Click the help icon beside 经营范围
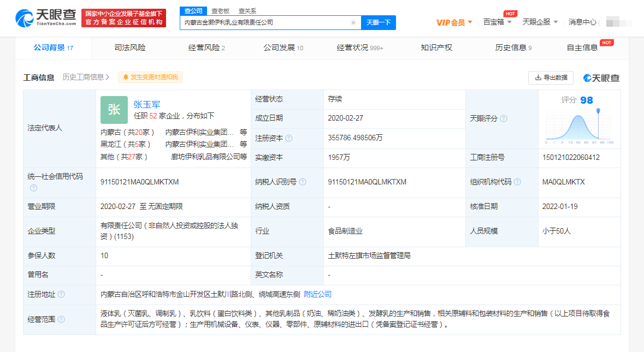The width and height of the screenshot is (644, 352). [61, 319]
